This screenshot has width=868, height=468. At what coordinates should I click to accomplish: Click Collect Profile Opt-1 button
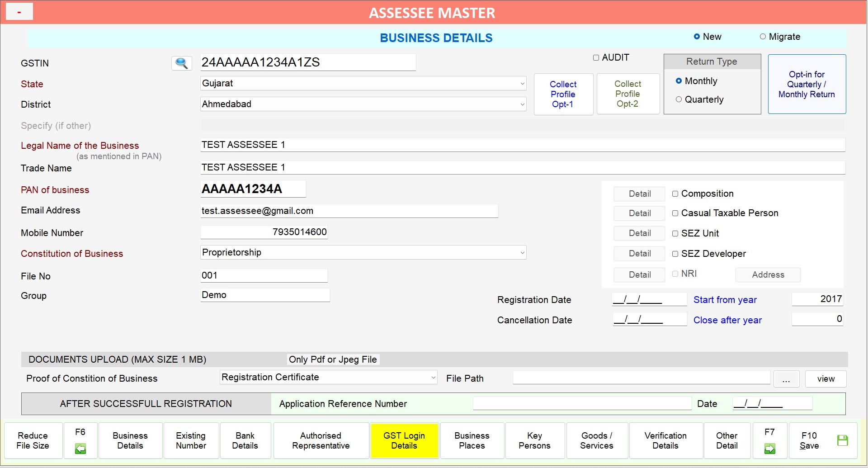563,94
